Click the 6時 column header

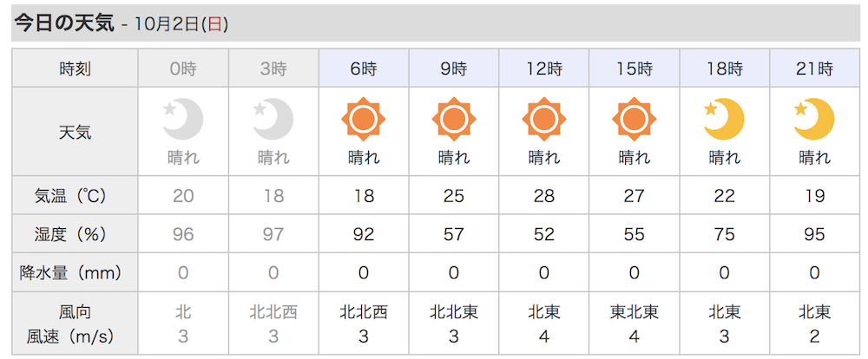point(364,68)
